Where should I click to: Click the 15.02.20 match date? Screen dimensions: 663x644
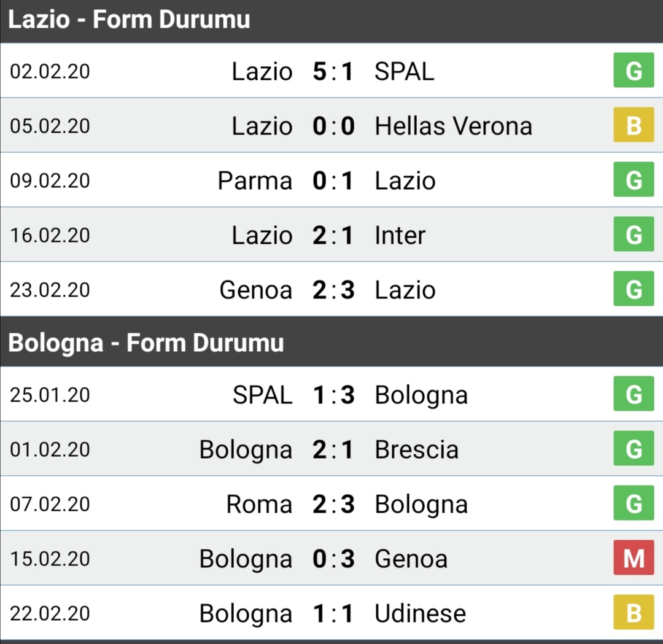50,559
